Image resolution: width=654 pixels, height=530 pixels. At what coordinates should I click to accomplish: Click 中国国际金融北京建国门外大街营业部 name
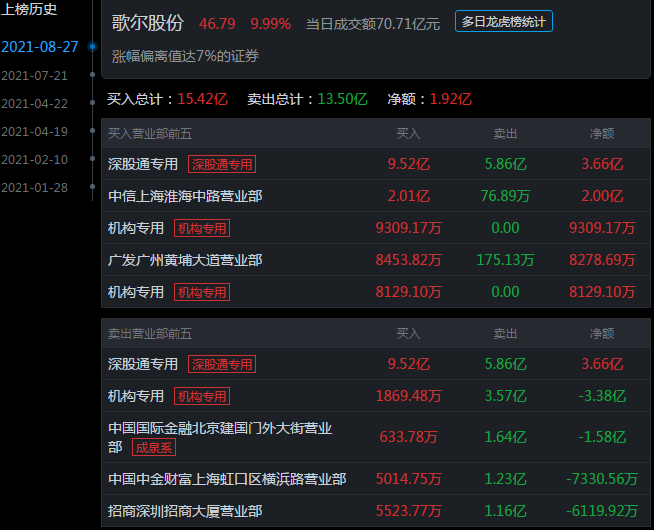[x=220, y=437]
